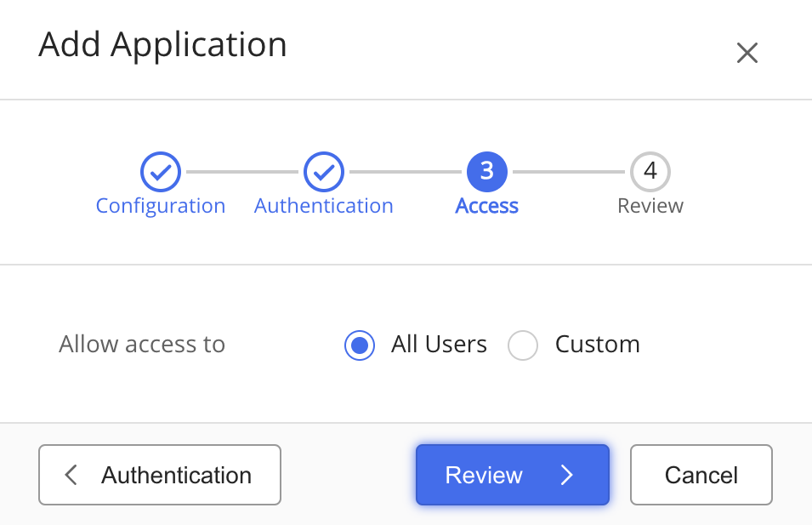
Task: Open the Review step
Action: [x=650, y=205]
